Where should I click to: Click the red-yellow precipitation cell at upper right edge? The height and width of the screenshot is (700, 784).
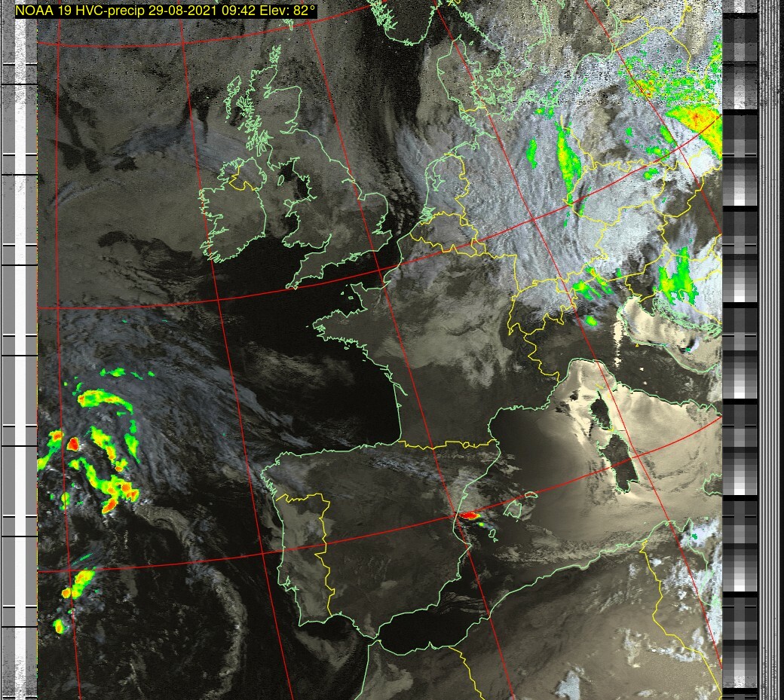697,121
